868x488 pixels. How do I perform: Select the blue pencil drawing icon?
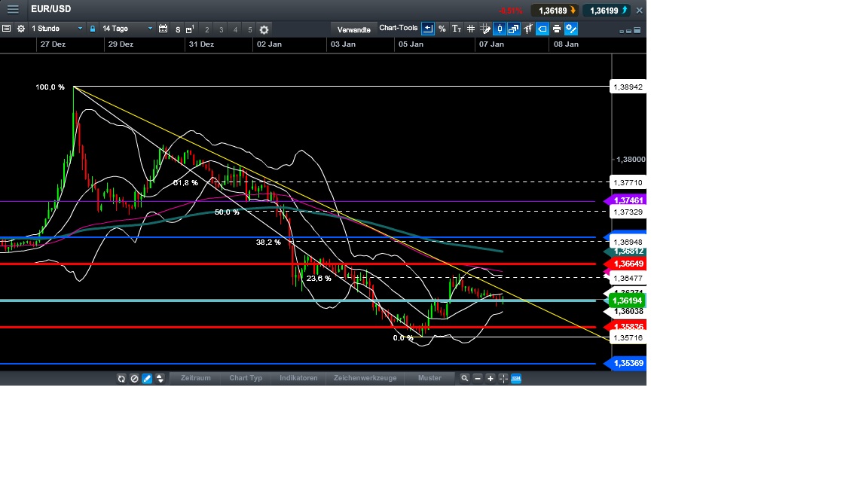pyautogui.click(x=146, y=378)
